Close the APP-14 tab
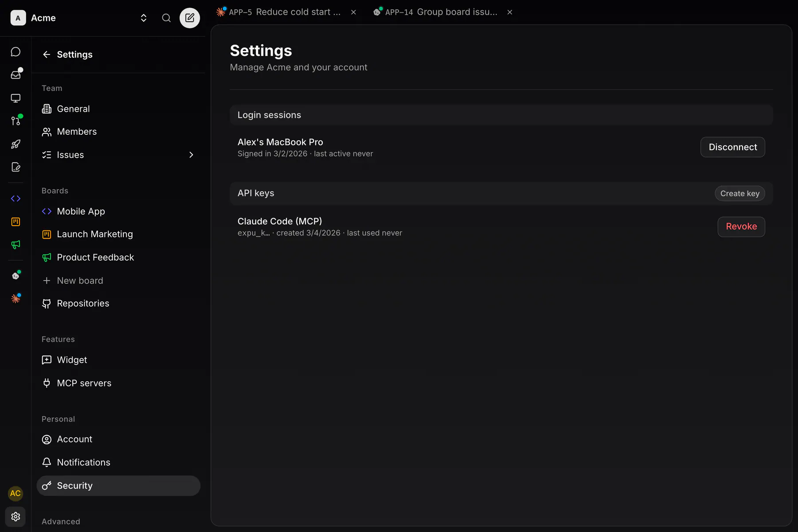 (x=510, y=12)
